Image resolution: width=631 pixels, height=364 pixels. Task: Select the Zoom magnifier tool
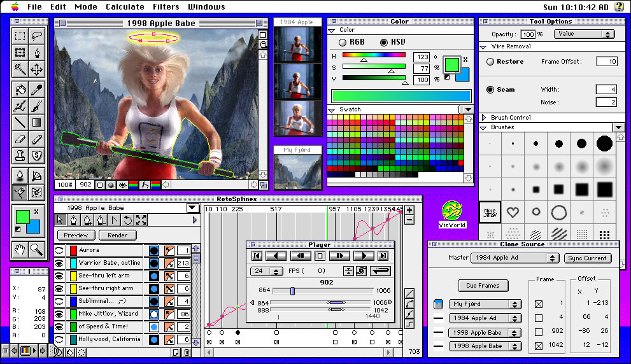37,249
